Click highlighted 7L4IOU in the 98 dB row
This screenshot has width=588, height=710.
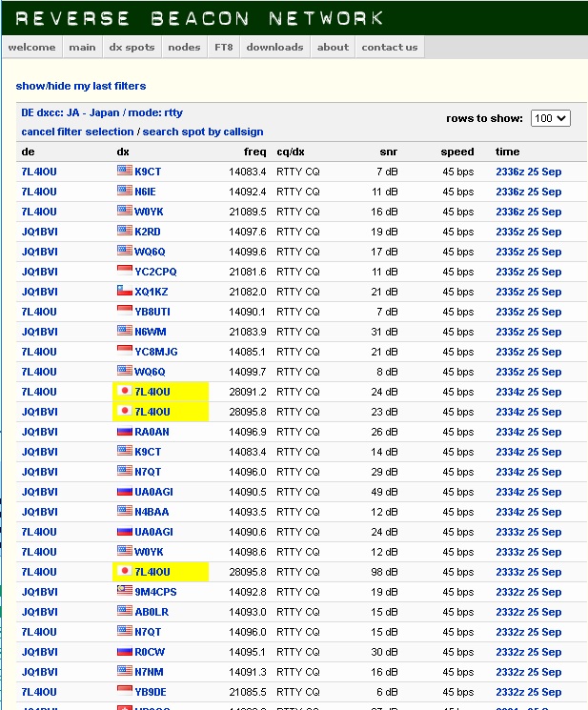[152, 572]
